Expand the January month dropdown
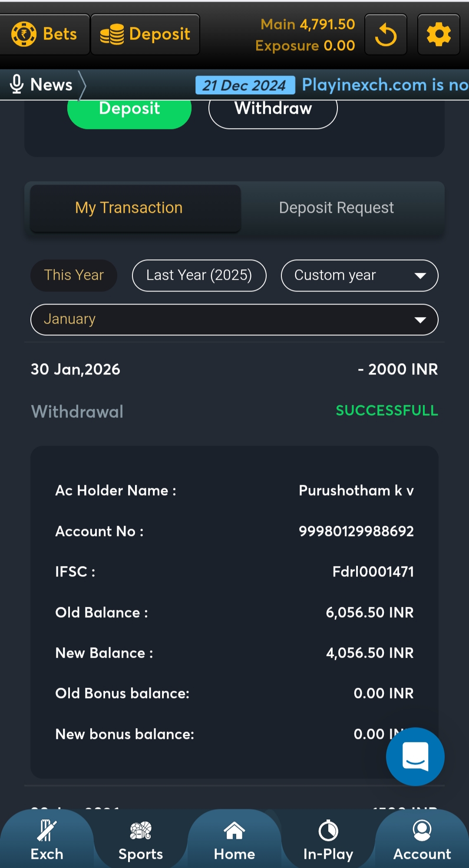The height and width of the screenshot is (868, 469). pyautogui.click(x=234, y=320)
